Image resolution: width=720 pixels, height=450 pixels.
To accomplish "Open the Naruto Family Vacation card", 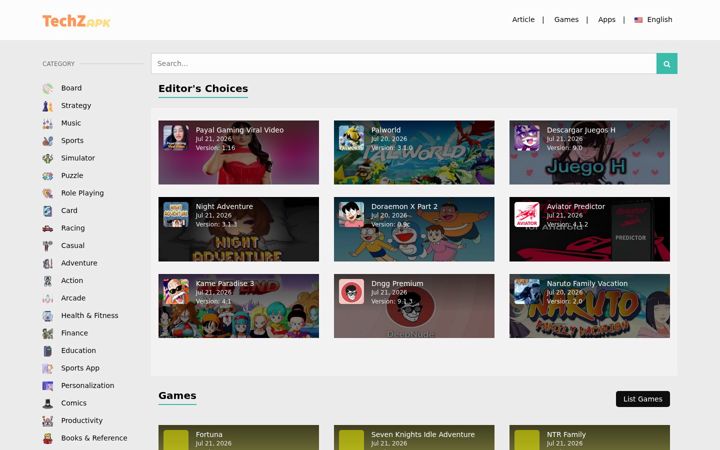I will tap(590, 306).
